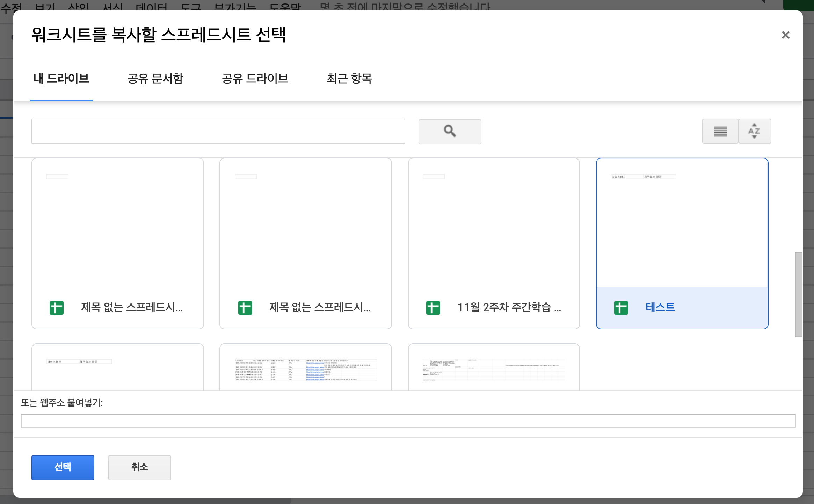The image size is (814, 504).
Task: Click Sheets icon of second 제목 없는 스프레드시트
Action: pyautogui.click(x=245, y=308)
